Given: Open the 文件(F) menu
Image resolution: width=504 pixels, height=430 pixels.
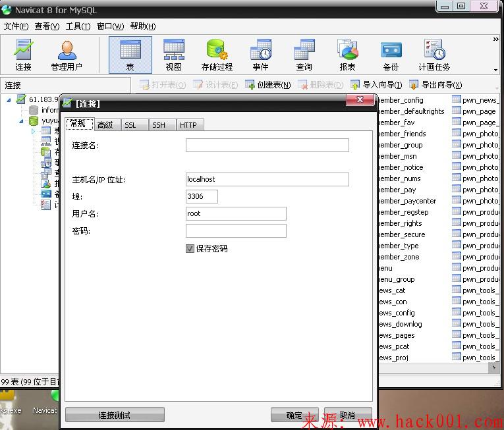Looking at the screenshot, I should pyautogui.click(x=16, y=26).
